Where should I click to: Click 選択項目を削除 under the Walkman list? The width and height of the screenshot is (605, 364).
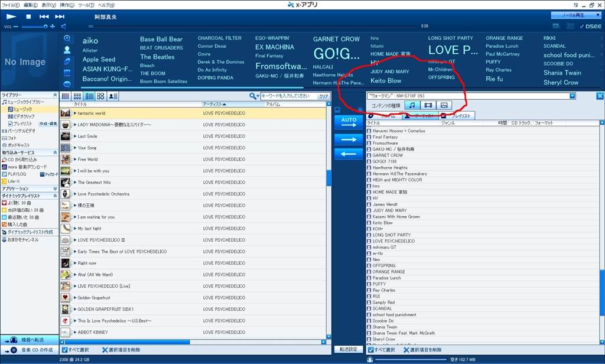click(x=423, y=350)
